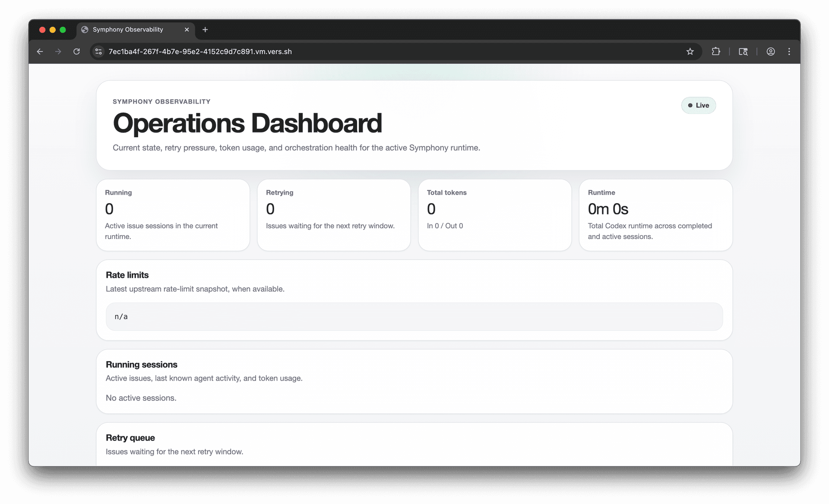Reload the Symphony dashboard page

[x=76, y=51]
